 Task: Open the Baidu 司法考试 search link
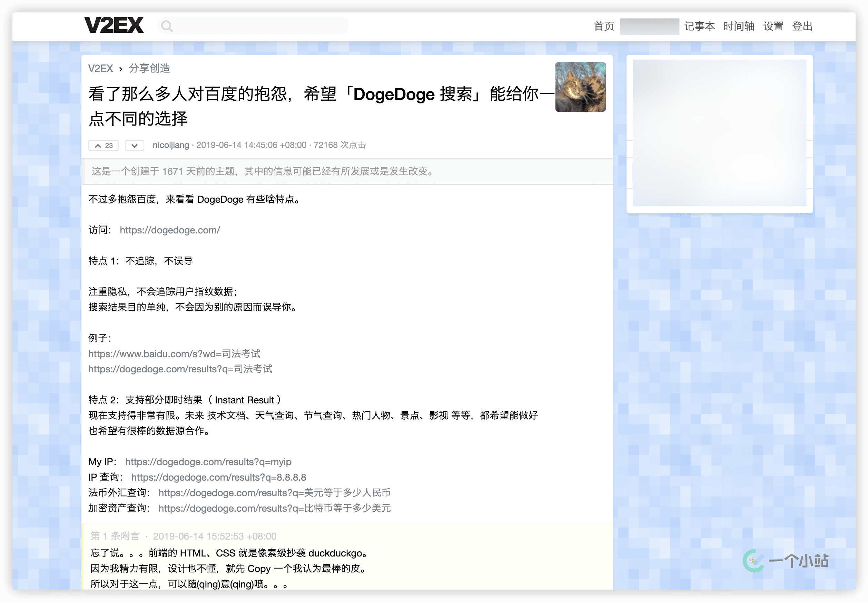(174, 354)
